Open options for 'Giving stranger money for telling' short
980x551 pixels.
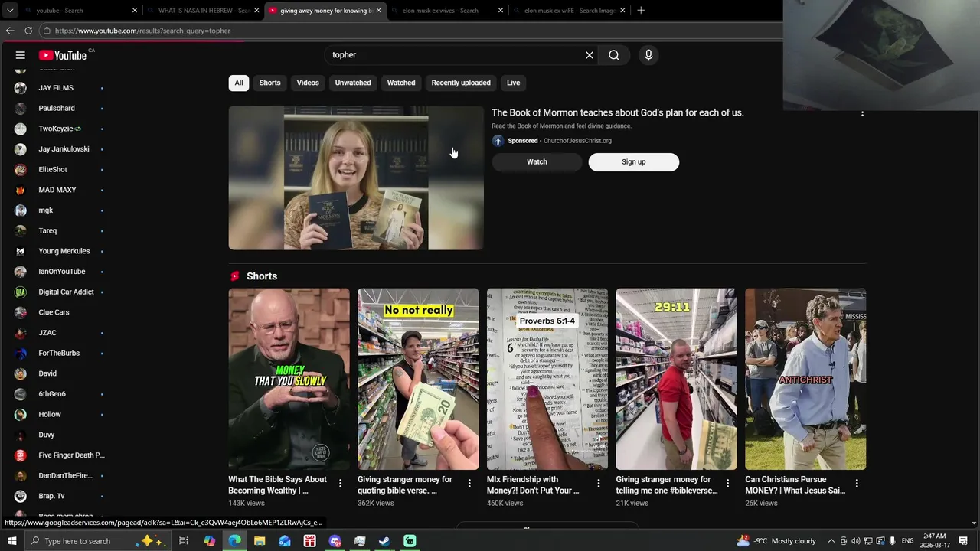click(728, 484)
